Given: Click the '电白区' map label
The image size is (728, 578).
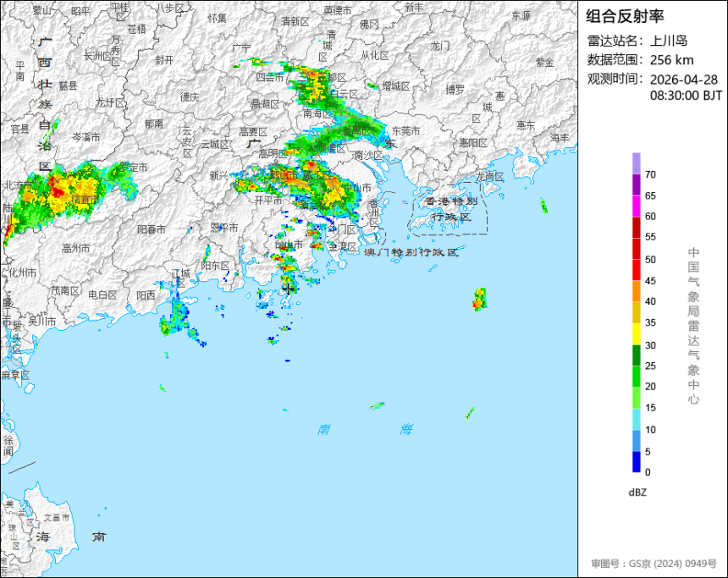Looking at the screenshot, I should tap(102, 295).
